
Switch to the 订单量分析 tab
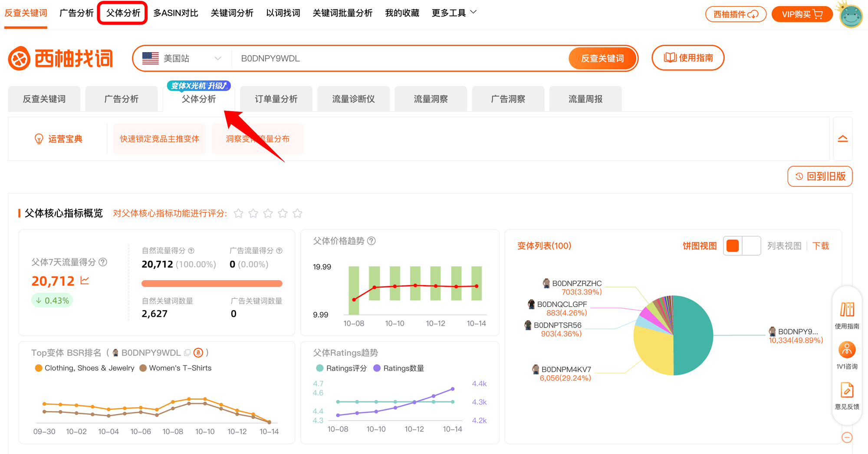click(x=276, y=99)
